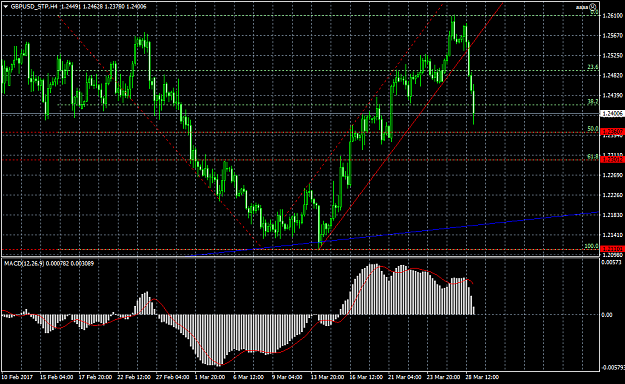Click the 1.21830 price scale value

point(613,215)
